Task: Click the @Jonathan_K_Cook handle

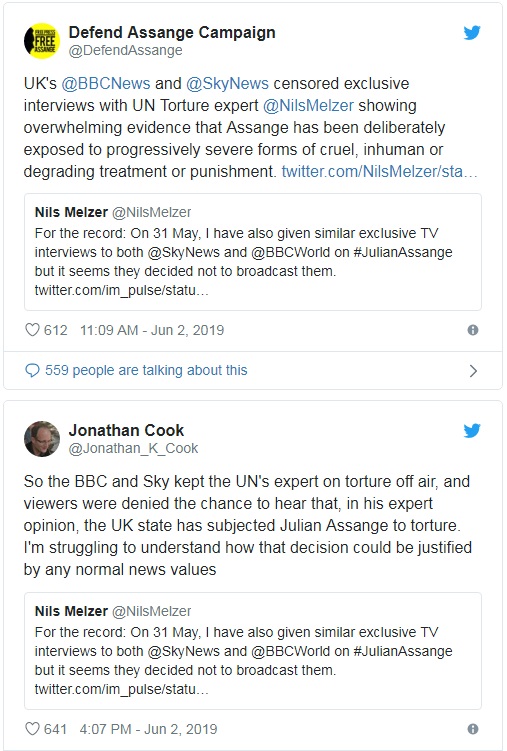Action: (x=134, y=448)
